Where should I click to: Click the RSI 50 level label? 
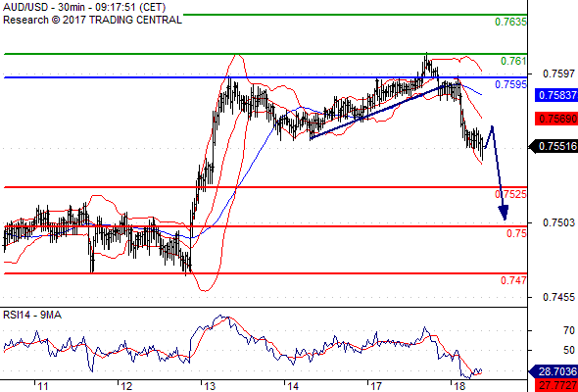tap(569, 350)
